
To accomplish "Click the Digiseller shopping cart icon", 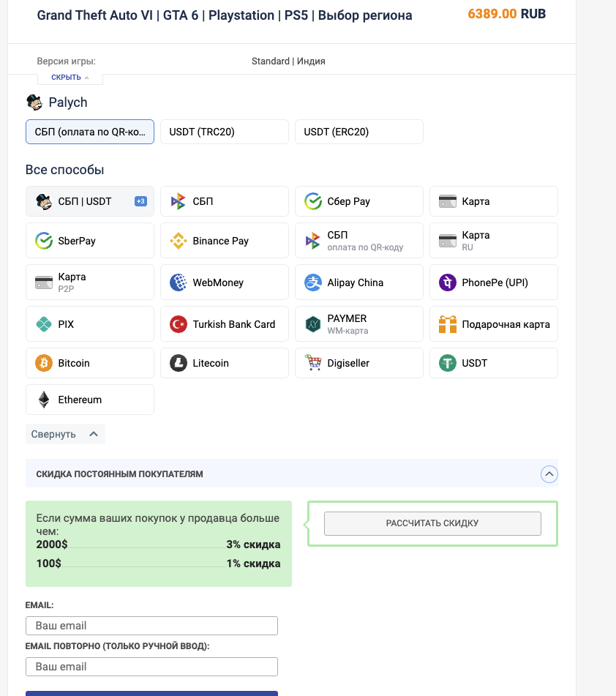I will pos(313,363).
